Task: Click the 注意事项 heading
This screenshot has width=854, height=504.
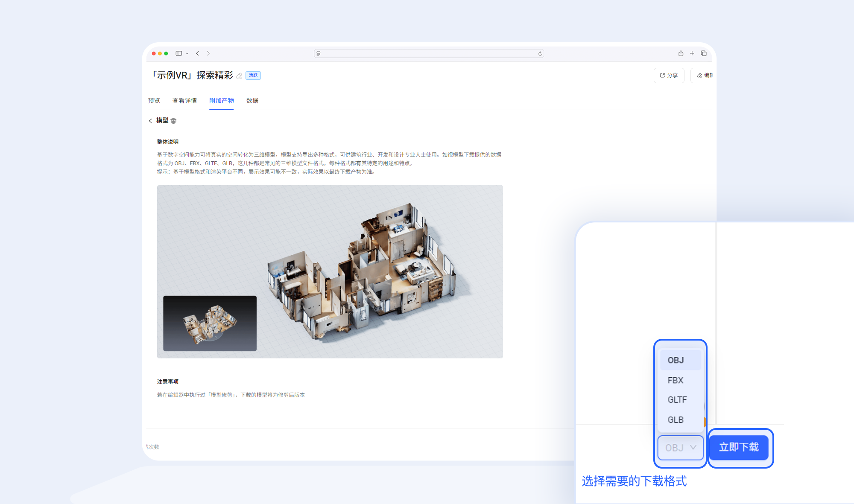Action: tap(167, 382)
